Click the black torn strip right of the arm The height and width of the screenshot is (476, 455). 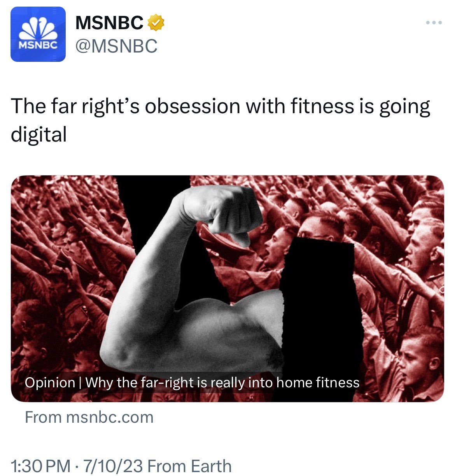(x=321, y=303)
